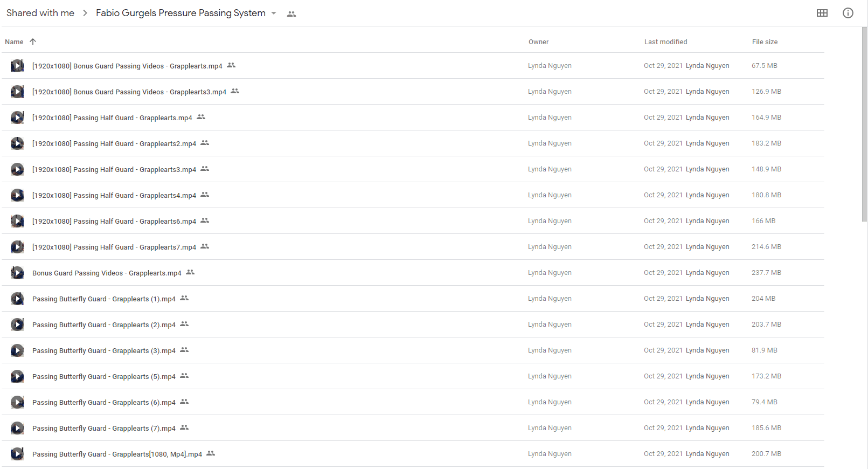The height and width of the screenshot is (469, 868).
Task: Click the 166 MB file size cell
Action: click(x=763, y=221)
